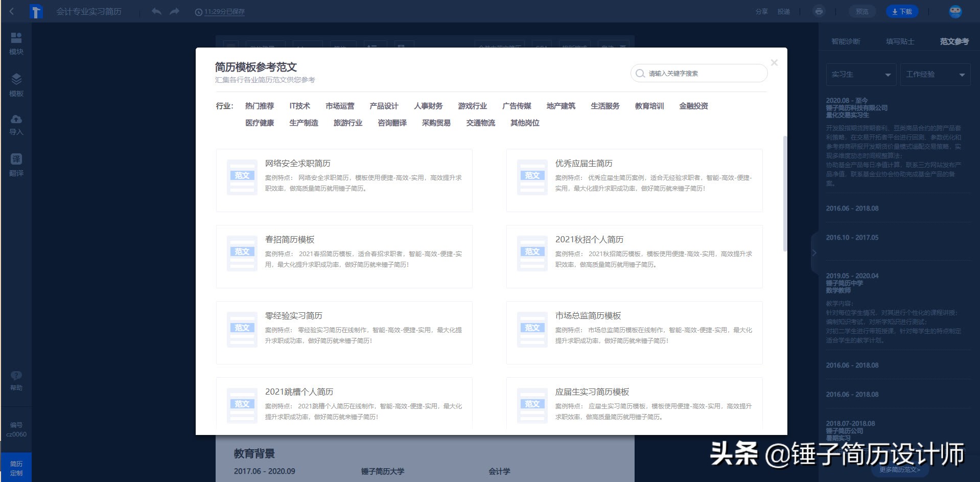Collapse the right panel with chevron
This screenshot has height=482, width=980.
coord(814,253)
